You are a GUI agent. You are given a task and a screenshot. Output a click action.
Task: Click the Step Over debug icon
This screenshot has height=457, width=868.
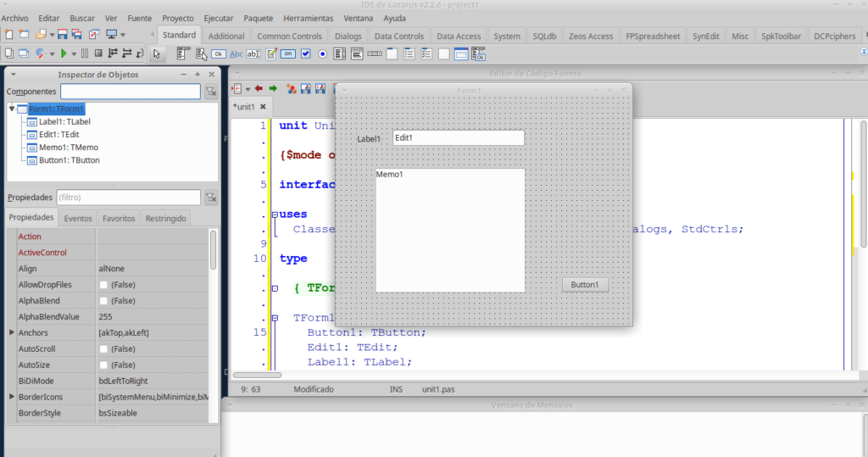[x=127, y=53]
